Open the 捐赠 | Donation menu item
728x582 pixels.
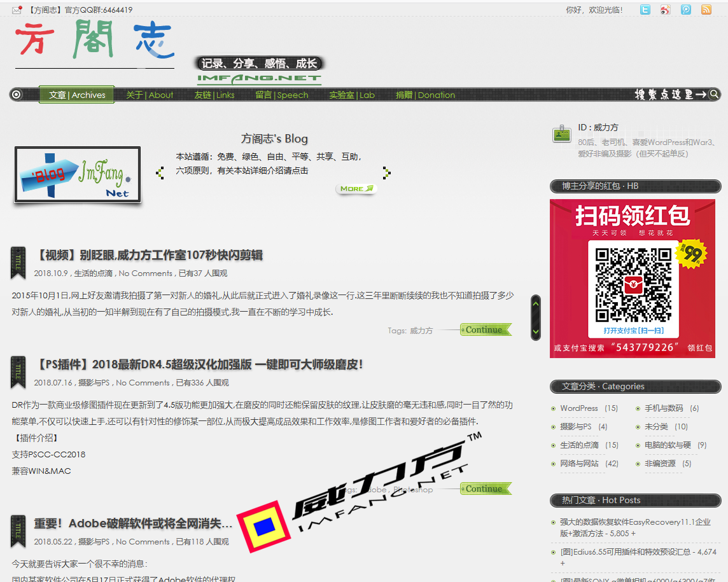coord(425,95)
